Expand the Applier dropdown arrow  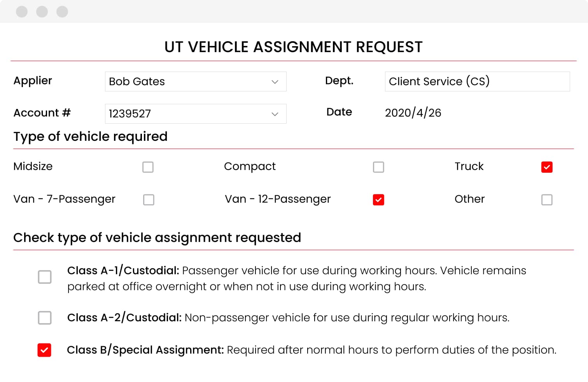click(275, 82)
